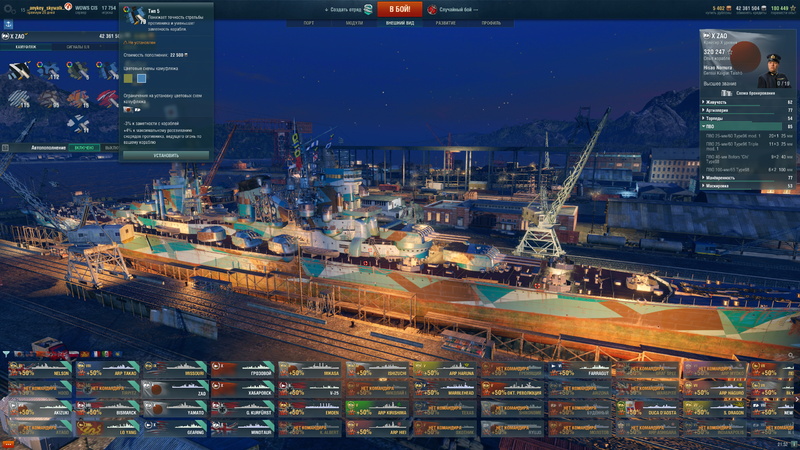Select the ZAO ship card in carousel
800x450 pixels.
[x=174, y=389]
